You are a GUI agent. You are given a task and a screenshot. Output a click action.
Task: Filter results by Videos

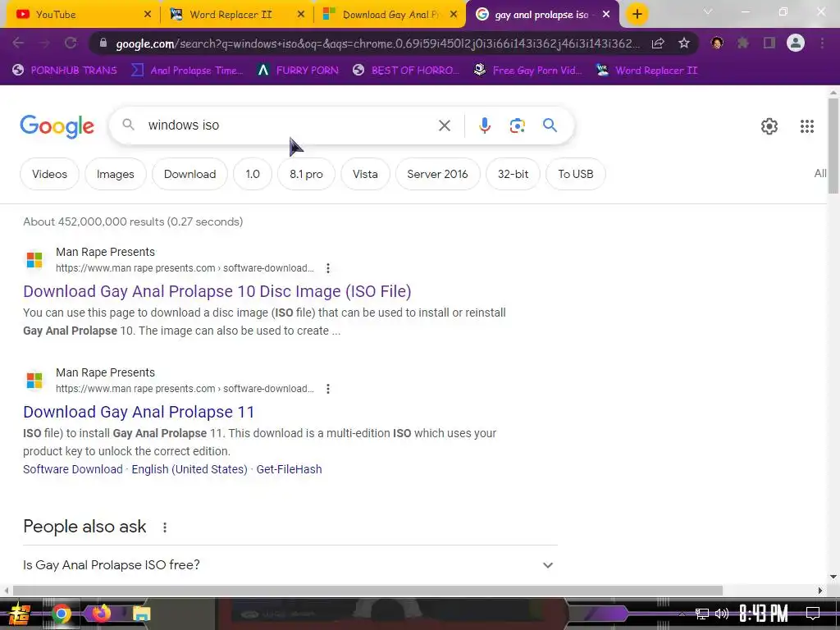click(49, 174)
